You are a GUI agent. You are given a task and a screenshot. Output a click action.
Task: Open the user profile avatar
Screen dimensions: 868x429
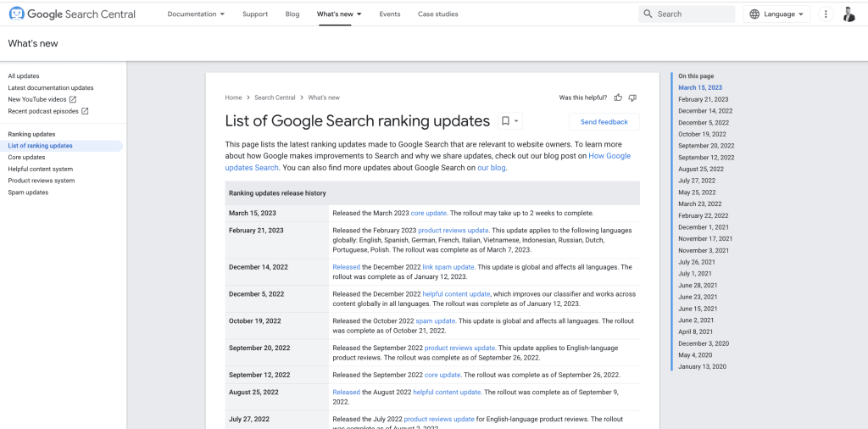click(849, 14)
